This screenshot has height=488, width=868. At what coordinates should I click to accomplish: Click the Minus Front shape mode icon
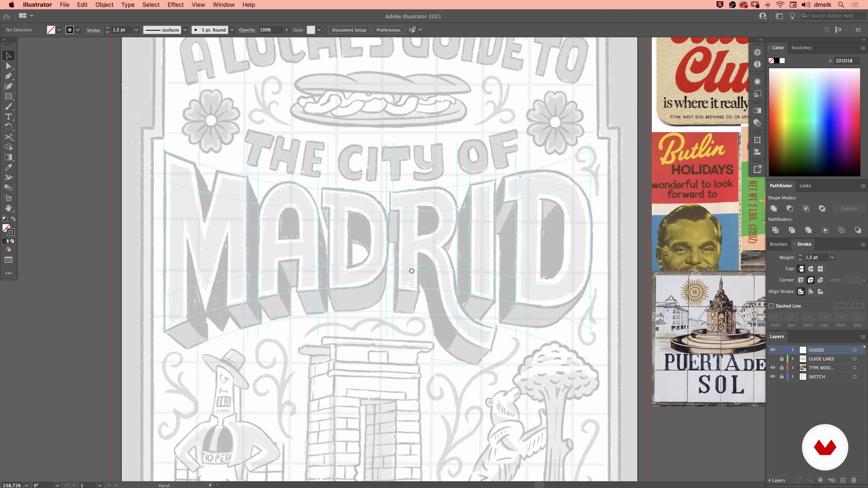click(790, 209)
